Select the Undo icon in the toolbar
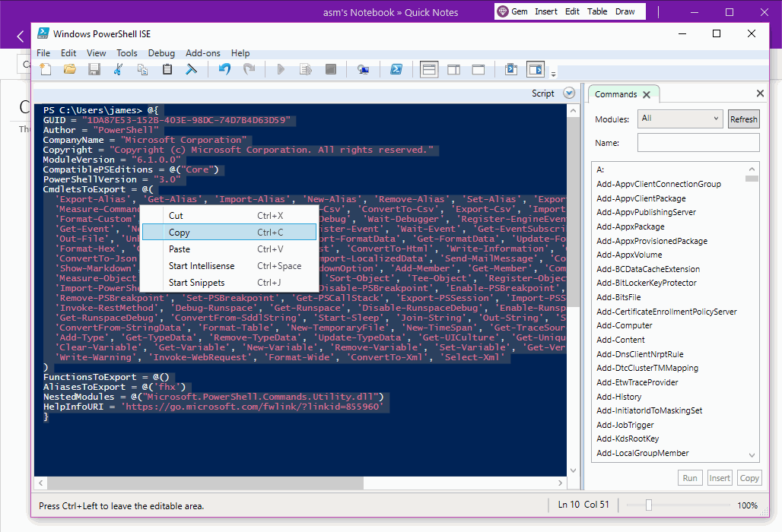 (x=226, y=69)
